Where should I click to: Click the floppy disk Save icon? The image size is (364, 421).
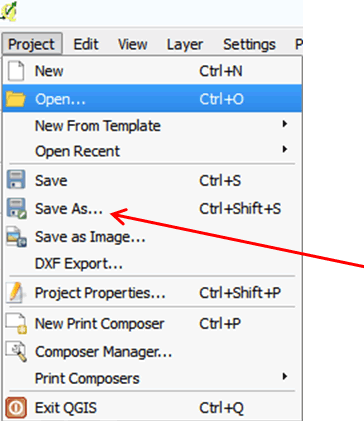coord(16,180)
